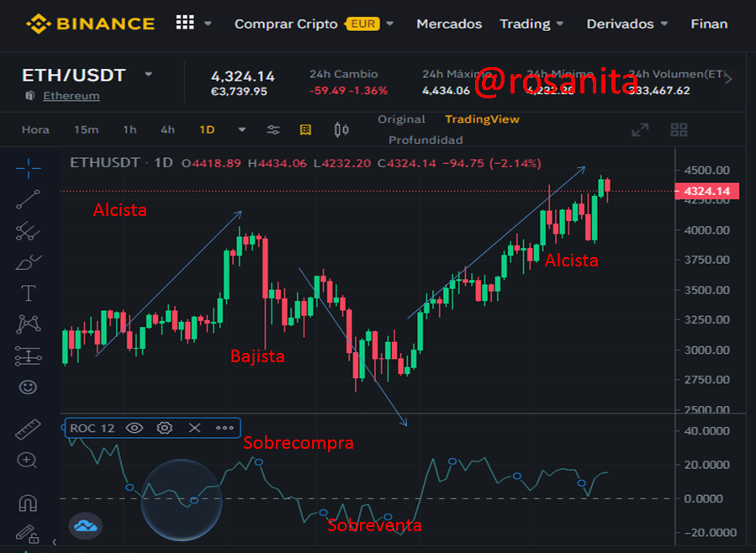Remove the ROC indicator
This screenshot has height=553, width=756.
pos(195,428)
